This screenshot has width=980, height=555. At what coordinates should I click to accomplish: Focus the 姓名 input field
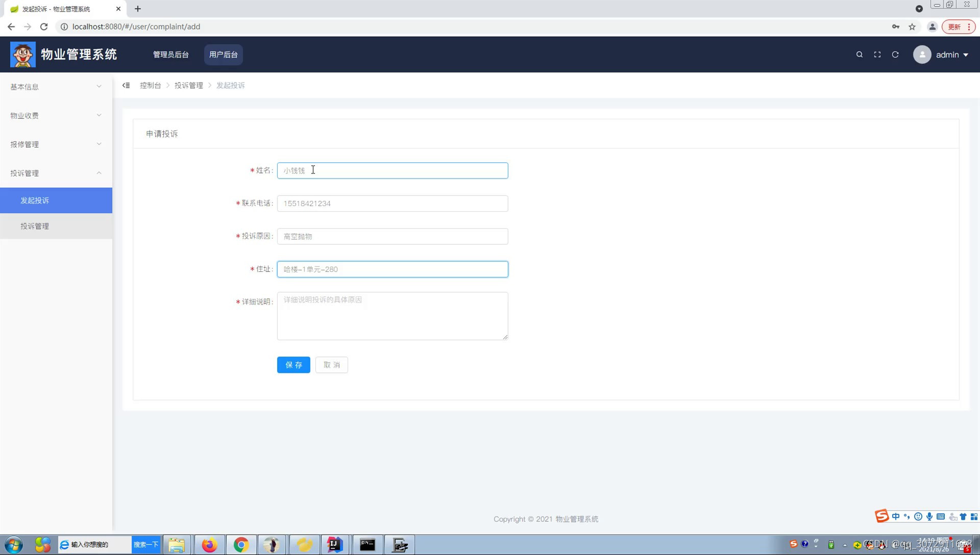point(393,170)
